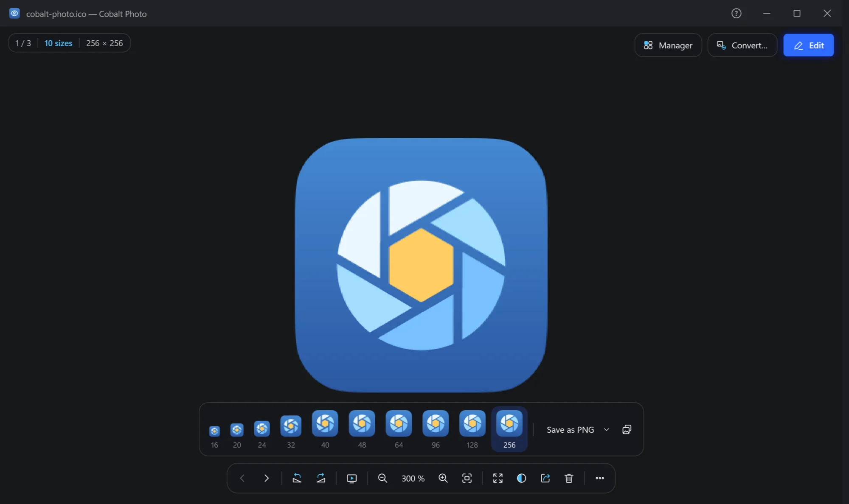Zoom in with the plus magnifier
The width and height of the screenshot is (849, 504).
[443, 478]
